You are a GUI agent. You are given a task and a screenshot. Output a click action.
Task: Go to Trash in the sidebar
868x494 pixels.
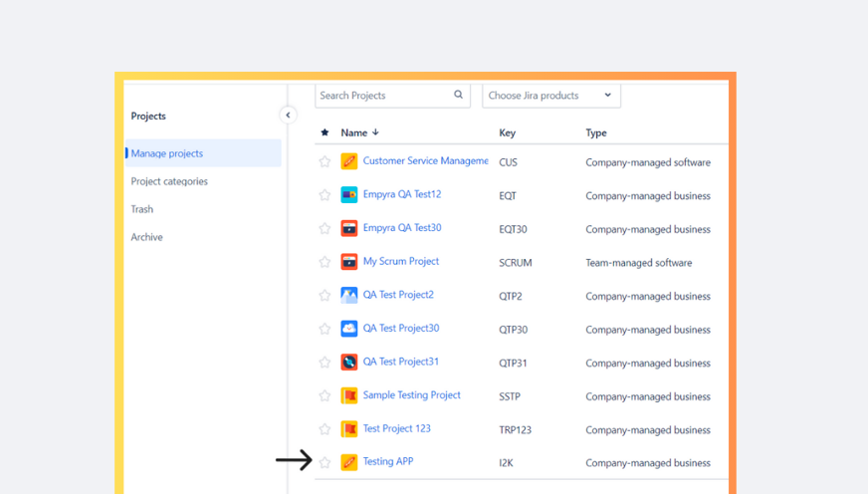click(142, 209)
